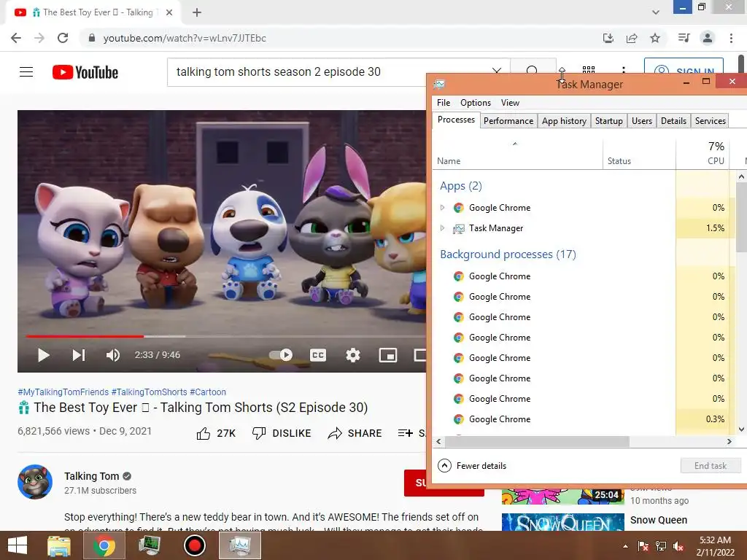Image resolution: width=747 pixels, height=560 pixels.
Task: Open video player settings gear
Action: (353, 355)
